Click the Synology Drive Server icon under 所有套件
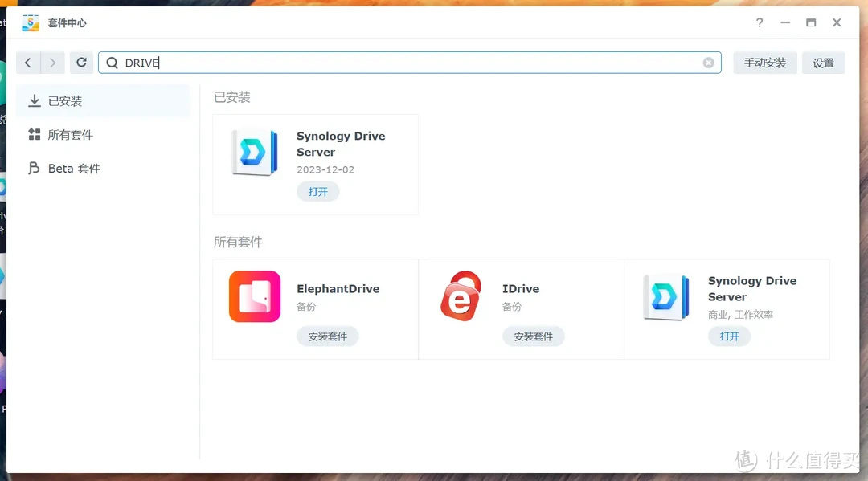868x481 pixels. coord(666,296)
